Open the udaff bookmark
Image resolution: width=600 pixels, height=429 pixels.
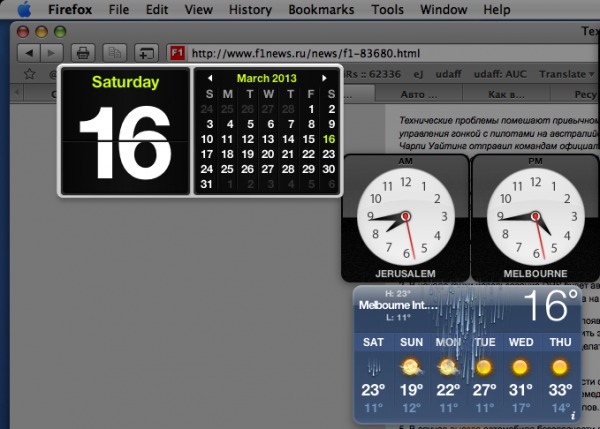click(448, 74)
